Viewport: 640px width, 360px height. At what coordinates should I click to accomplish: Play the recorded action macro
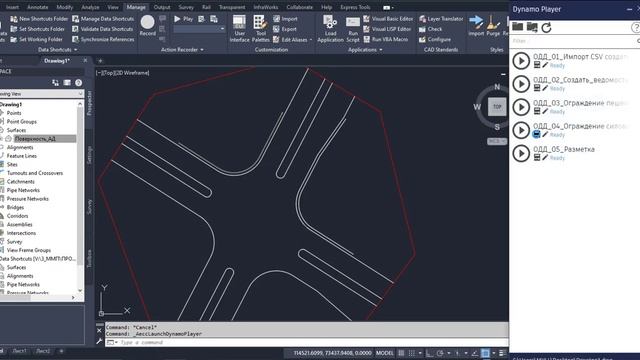[x=183, y=19]
